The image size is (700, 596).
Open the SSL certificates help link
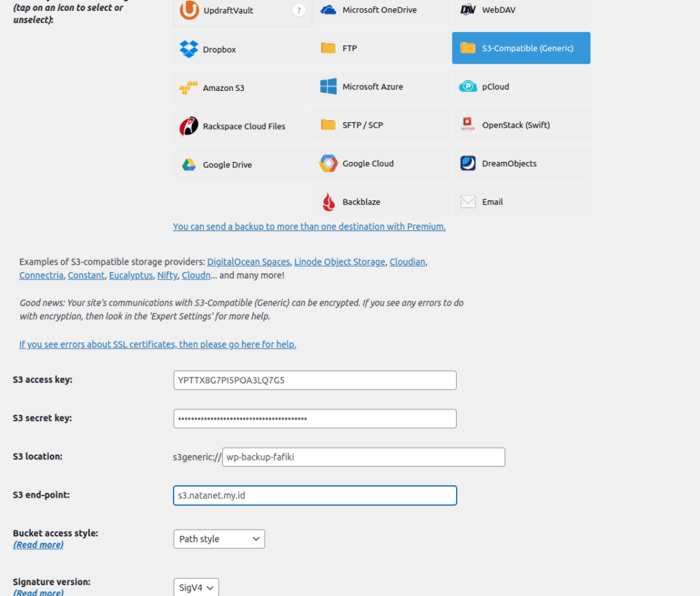coord(158,344)
